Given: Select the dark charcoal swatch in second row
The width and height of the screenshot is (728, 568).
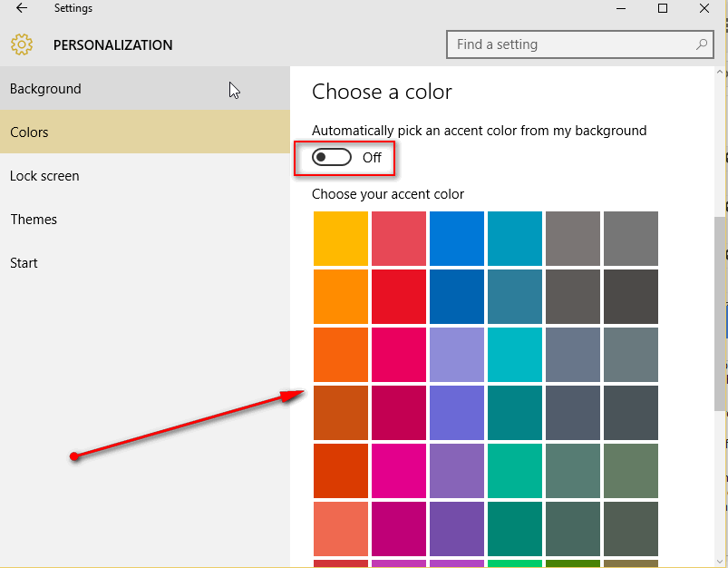Looking at the screenshot, I should click(x=631, y=297).
